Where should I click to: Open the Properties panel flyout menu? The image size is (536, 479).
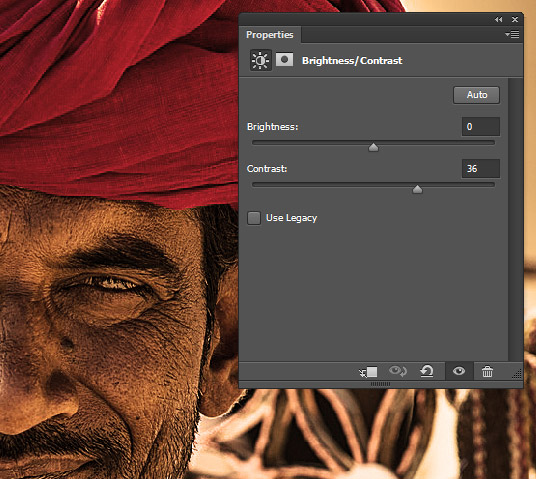[x=512, y=34]
